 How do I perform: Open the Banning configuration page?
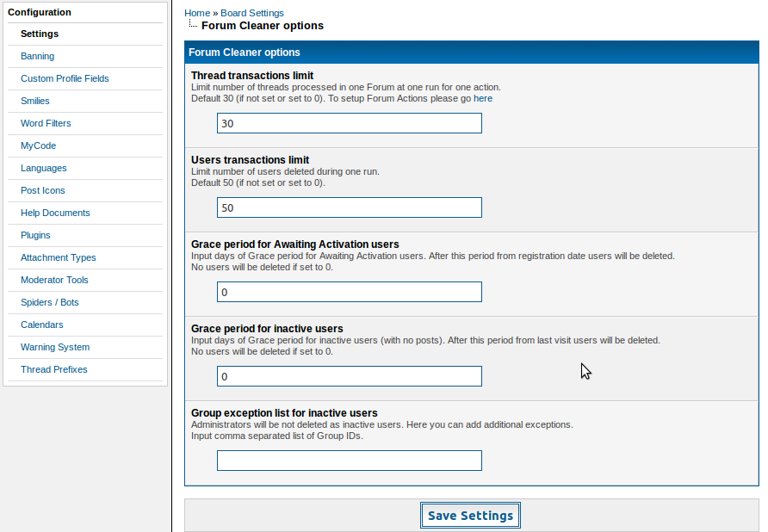[x=37, y=56]
